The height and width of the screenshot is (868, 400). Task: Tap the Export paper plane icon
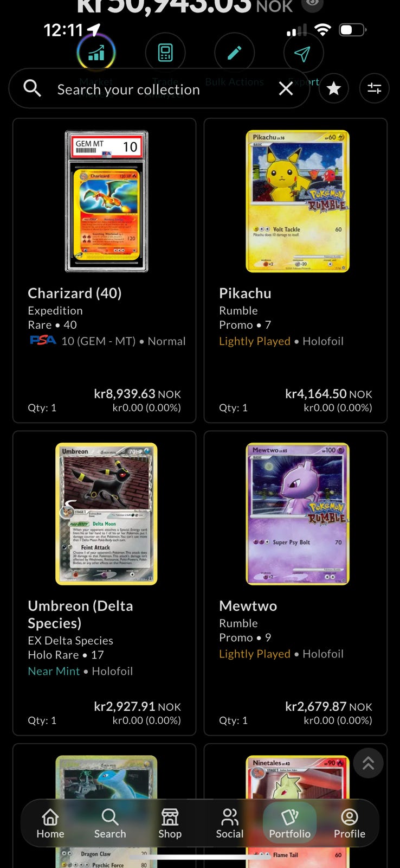pos(304,53)
